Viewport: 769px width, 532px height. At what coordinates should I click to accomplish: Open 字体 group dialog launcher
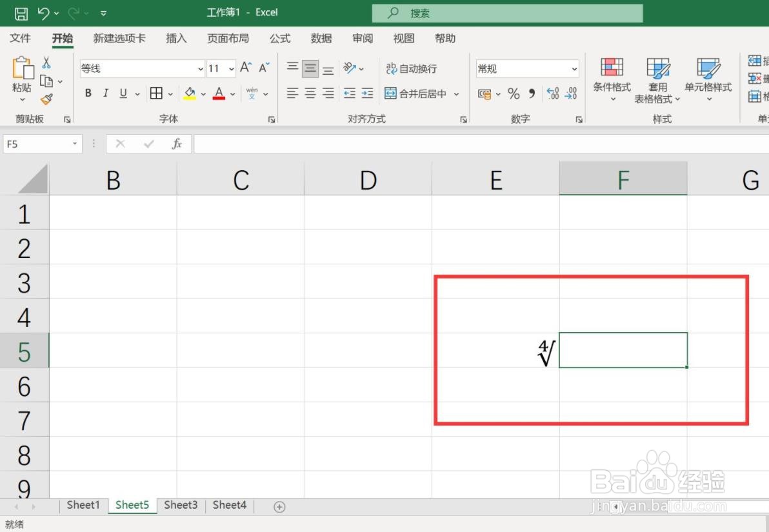coord(271,119)
